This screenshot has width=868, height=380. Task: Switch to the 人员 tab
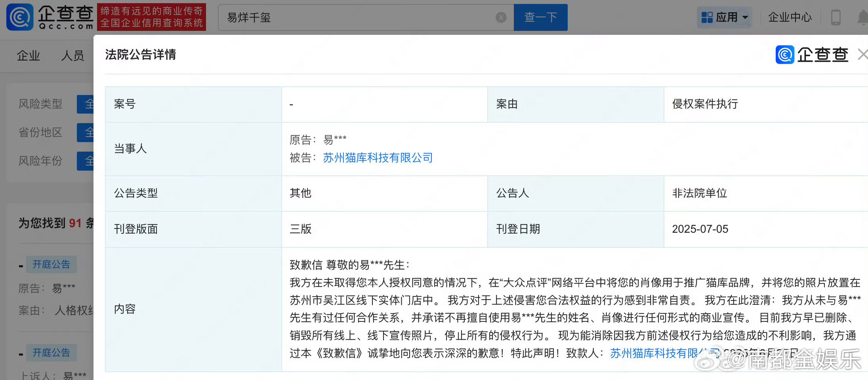pos(73,56)
